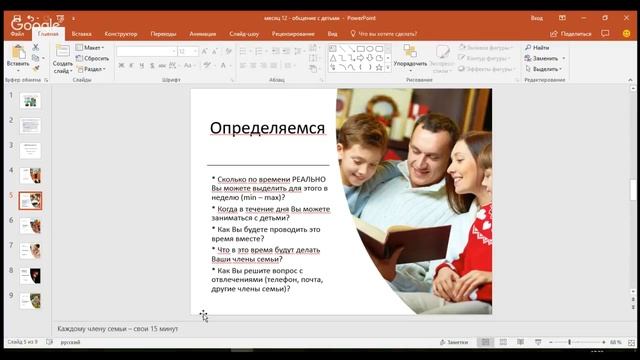The height and width of the screenshot is (360, 640).
Task: Open the font color dropdown arrow
Action: click(231, 65)
